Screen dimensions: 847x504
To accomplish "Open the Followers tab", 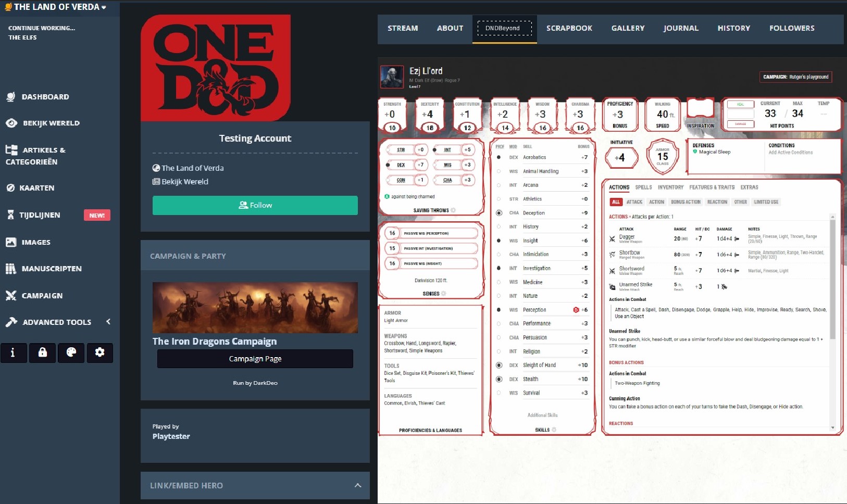I will [x=792, y=28].
